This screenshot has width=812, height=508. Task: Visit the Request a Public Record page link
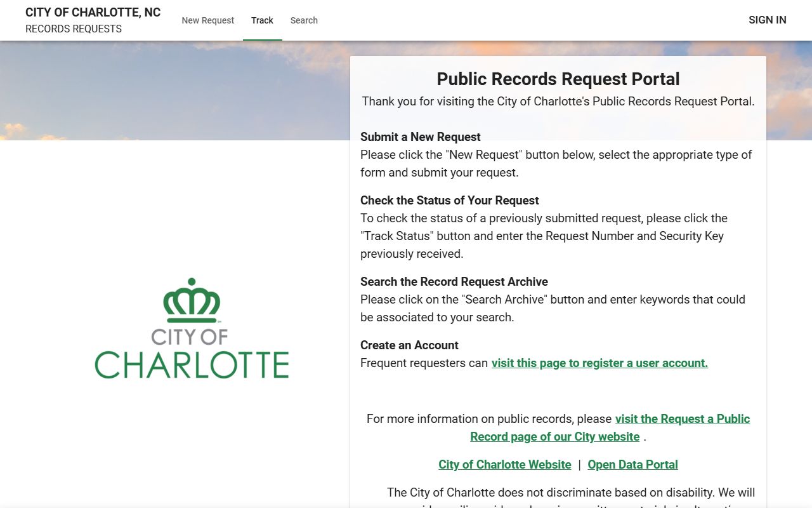pos(610,428)
